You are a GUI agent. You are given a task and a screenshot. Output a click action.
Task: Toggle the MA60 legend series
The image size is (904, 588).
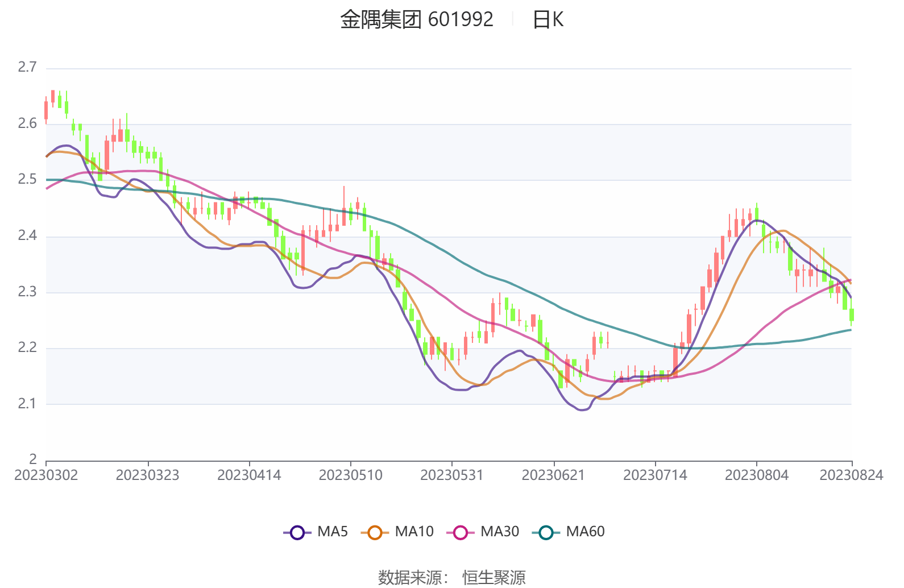coord(569,532)
